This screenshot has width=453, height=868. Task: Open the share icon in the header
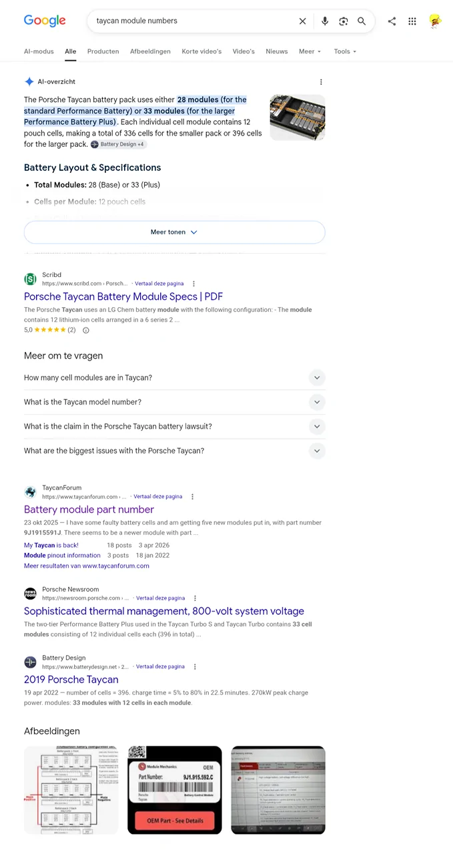(392, 21)
